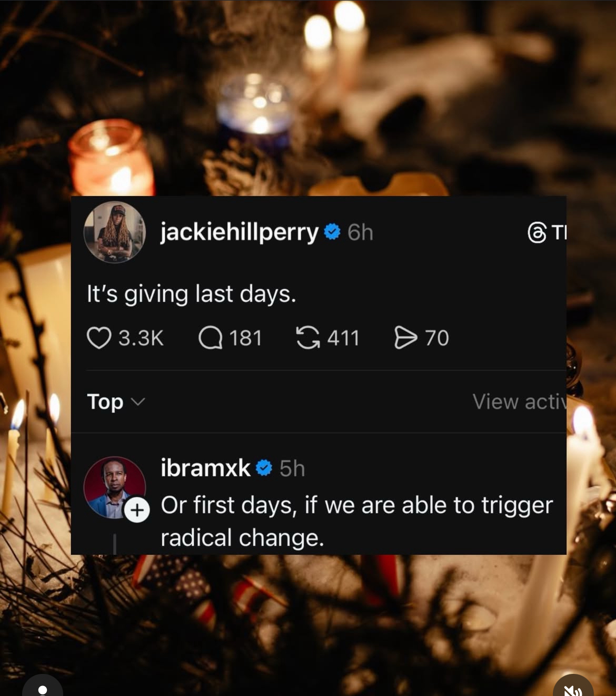Screen dimensions: 616x696
Task: Expand the Top sort dropdown
Action: (116, 402)
